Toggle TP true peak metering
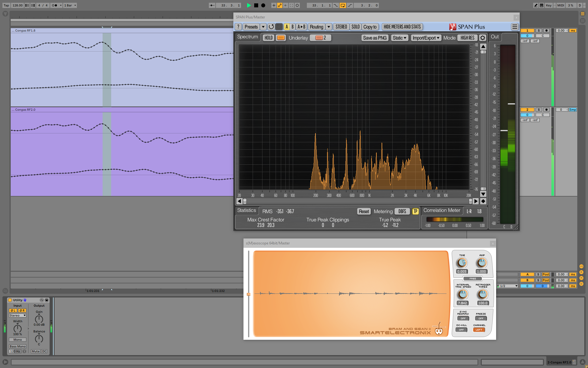The height and width of the screenshot is (368, 588). pyautogui.click(x=415, y=211)
